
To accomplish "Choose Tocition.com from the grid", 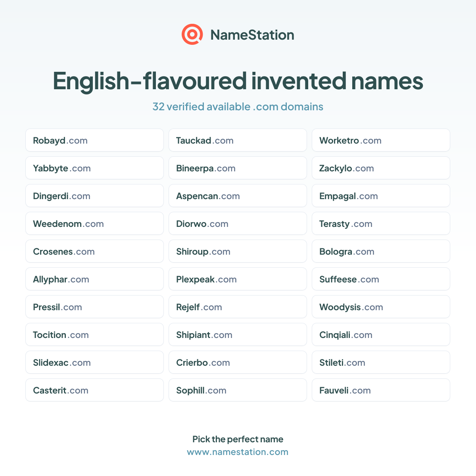I will pyautogui.click(x=94, y=334).
